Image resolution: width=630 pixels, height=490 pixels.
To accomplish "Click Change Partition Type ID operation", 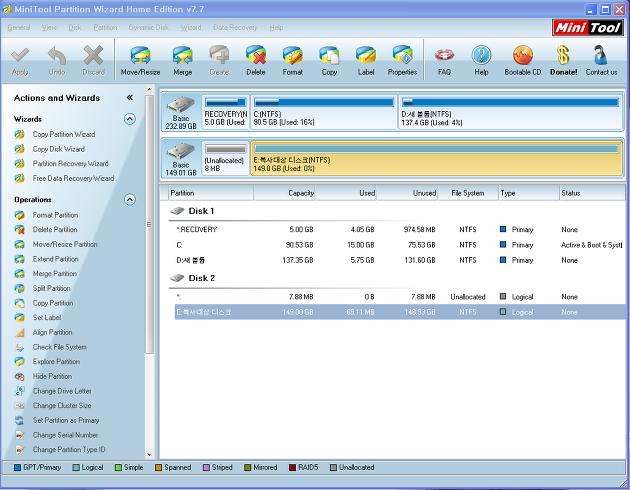I will [69, 449].
